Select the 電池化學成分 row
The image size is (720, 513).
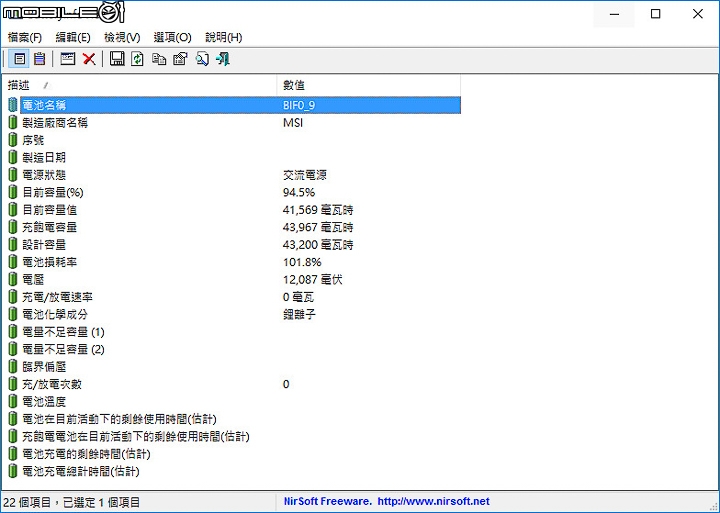tap(234, 315)
